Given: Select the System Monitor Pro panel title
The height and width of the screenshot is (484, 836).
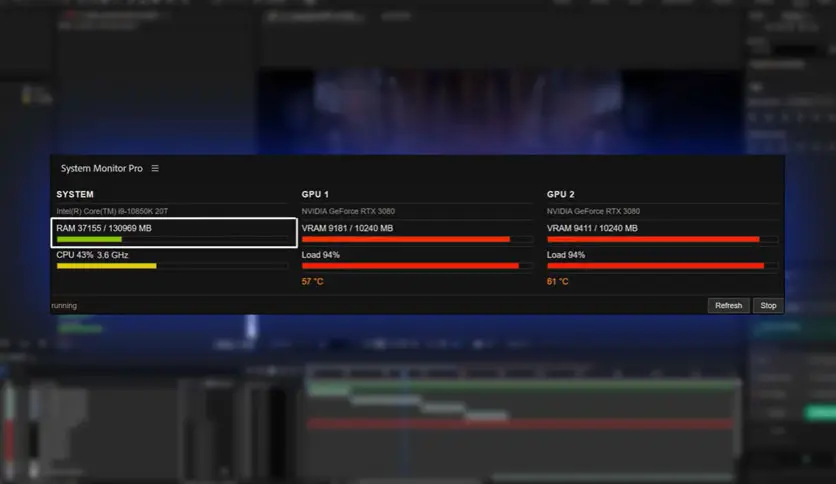Looking at the screenshot, I should click(102, 168).
